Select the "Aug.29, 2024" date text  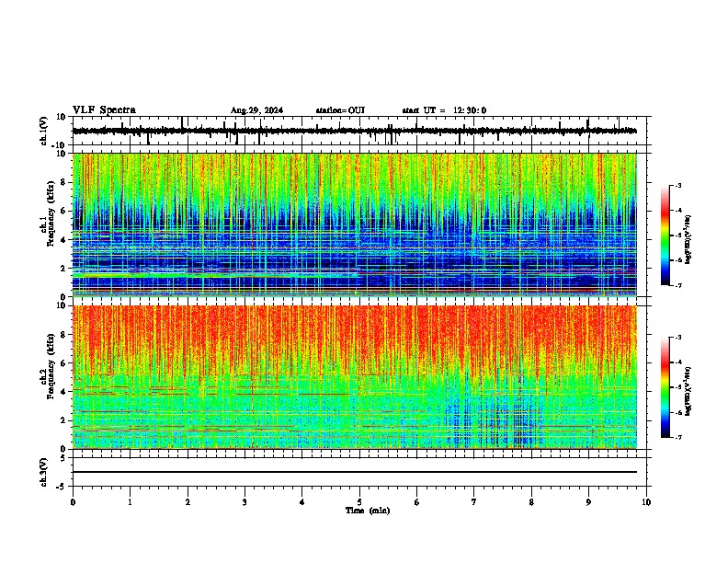click(256, 110)
